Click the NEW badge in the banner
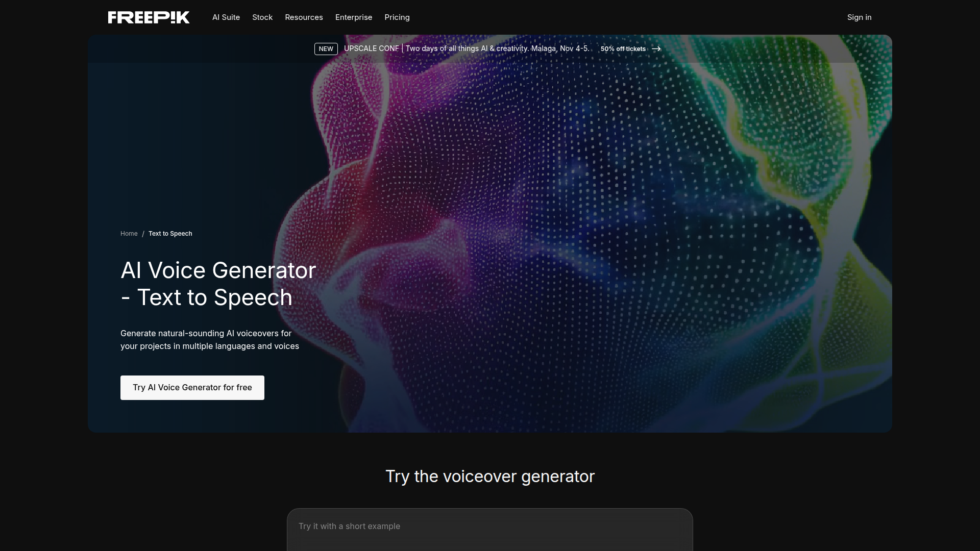The width and height of the screenshot is (980, 551). [x=326, y=49]
